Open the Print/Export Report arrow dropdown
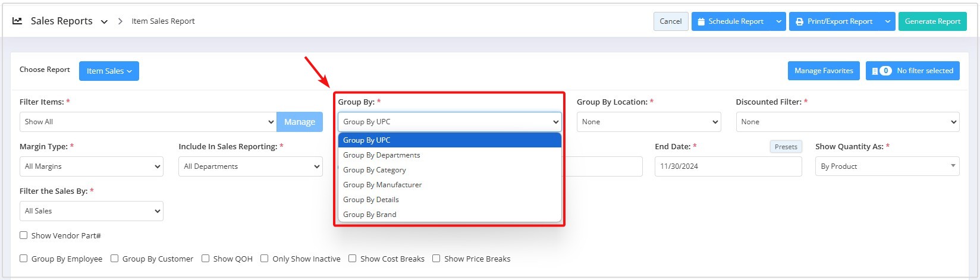This screenshot has height=280, width=980. (x=887, y=21)
